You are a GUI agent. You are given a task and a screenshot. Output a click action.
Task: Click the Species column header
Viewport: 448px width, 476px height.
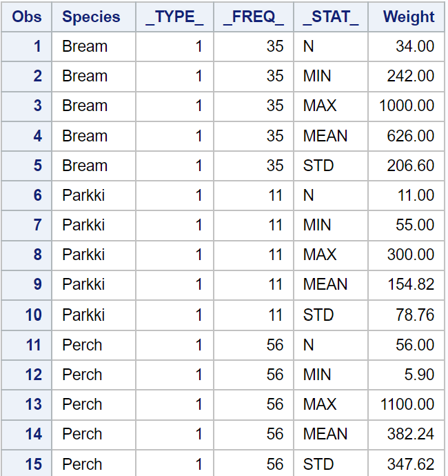[x=94, y=17]
